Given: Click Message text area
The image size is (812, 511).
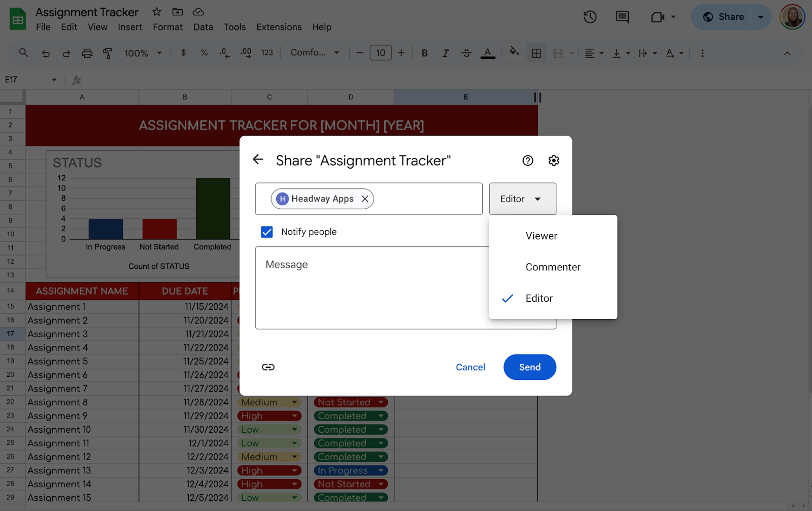Looking at the screenshot, I should pos(405,288).
